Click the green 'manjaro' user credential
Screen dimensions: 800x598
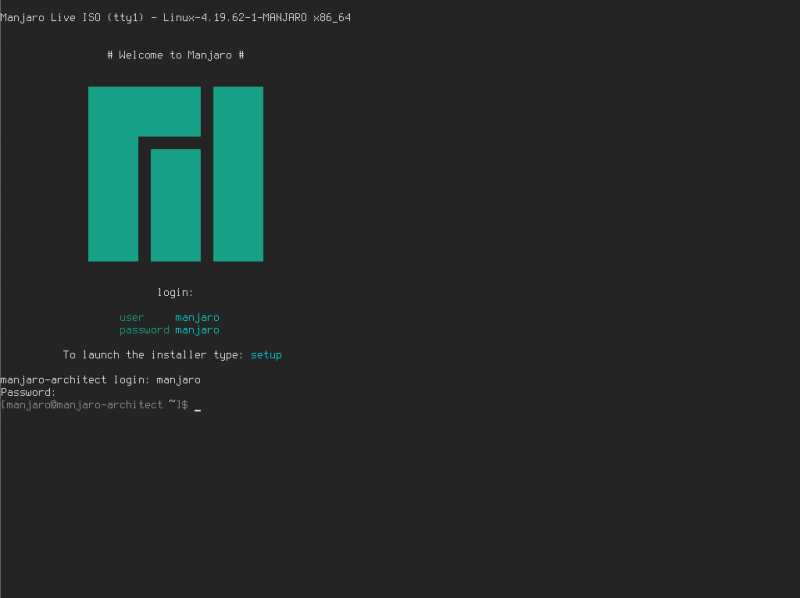[197, 317]
